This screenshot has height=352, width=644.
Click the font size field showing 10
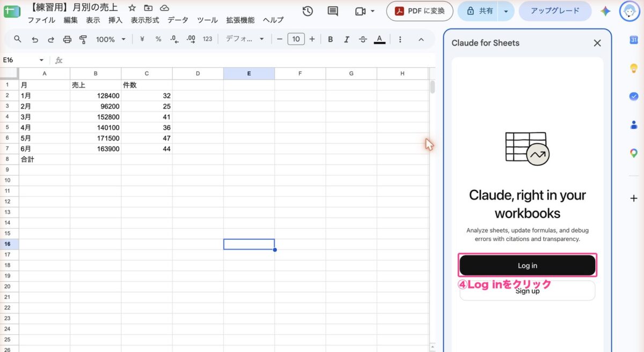296,39
